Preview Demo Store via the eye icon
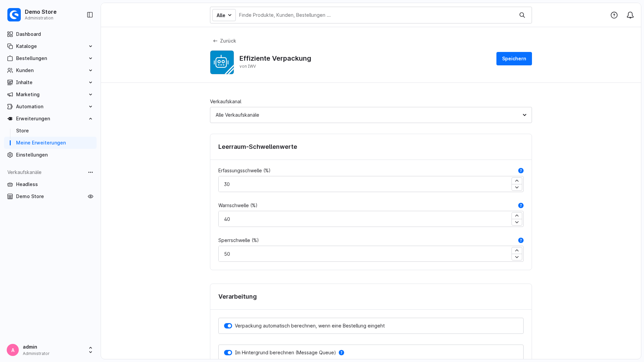 click(91, 196)
